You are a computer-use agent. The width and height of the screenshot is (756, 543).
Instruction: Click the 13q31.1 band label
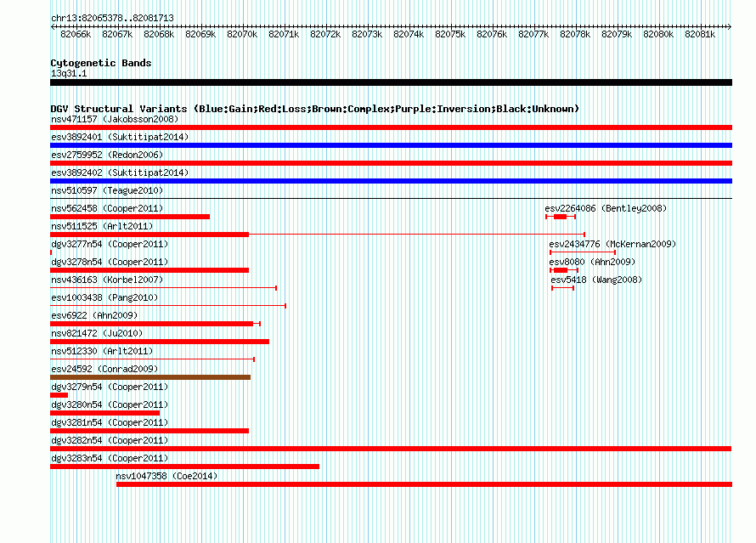coord(69,73)
